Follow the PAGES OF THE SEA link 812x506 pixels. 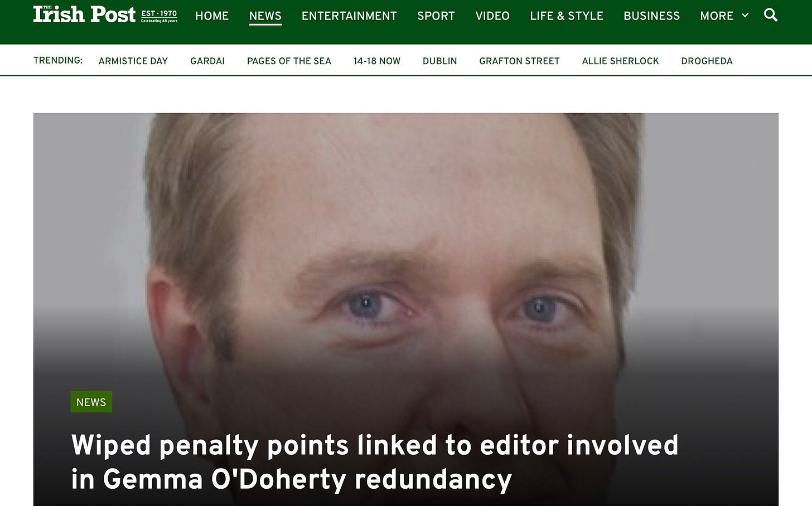[289, 61]
